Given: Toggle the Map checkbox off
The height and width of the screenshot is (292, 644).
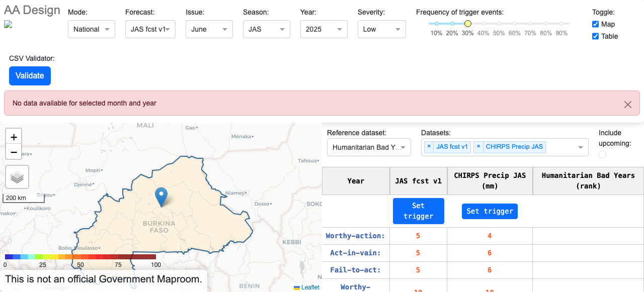Looking at the screenshot, I should (x=595, y=24).
